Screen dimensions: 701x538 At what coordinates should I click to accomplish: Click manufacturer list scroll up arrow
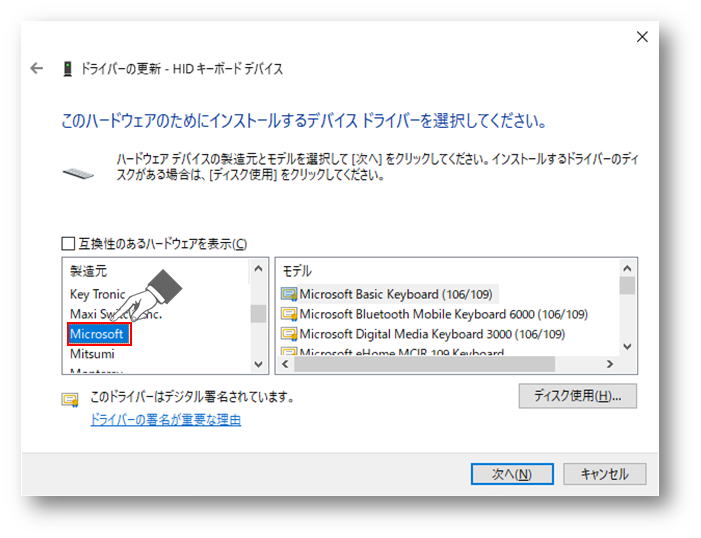pyautogui.click(x=258, y=268)
